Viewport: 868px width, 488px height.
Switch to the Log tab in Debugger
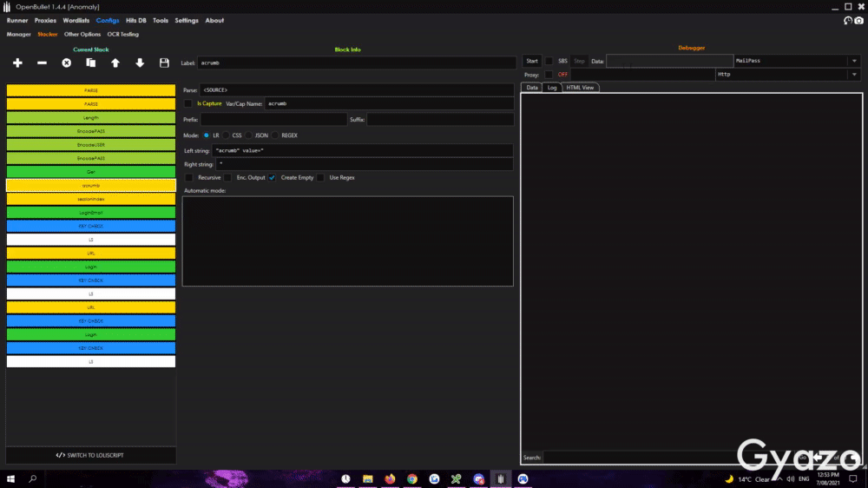click(552, 88)
